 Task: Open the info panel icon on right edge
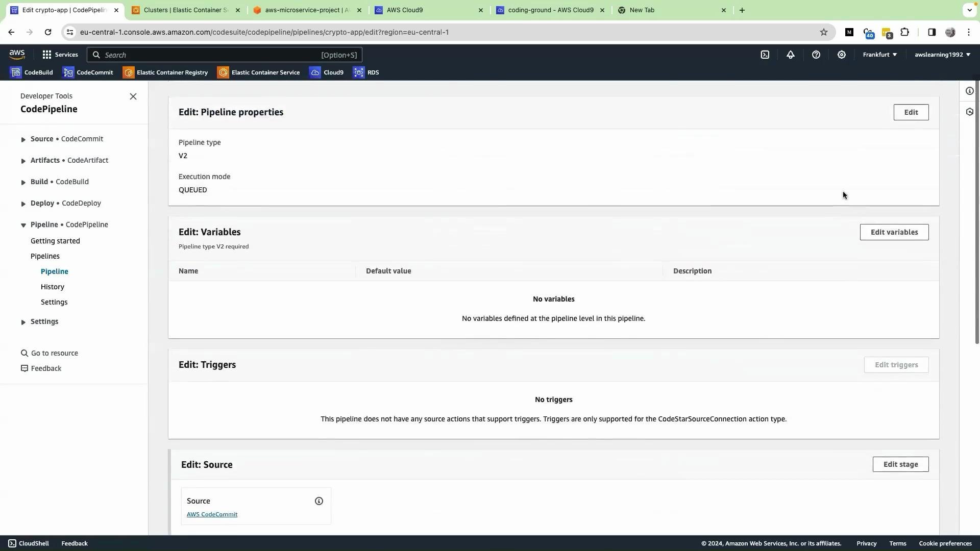(970, 91)
